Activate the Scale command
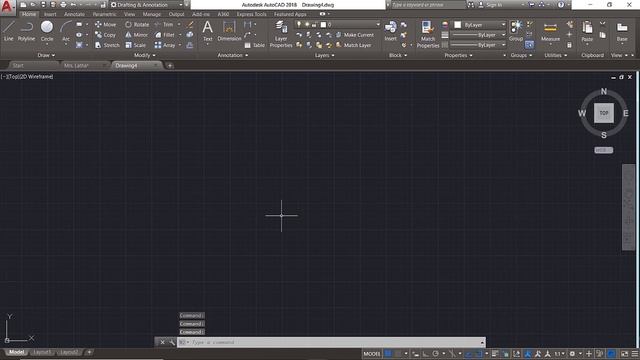The width and height of the screenshot is (640, 360). (x=136, y=45)
